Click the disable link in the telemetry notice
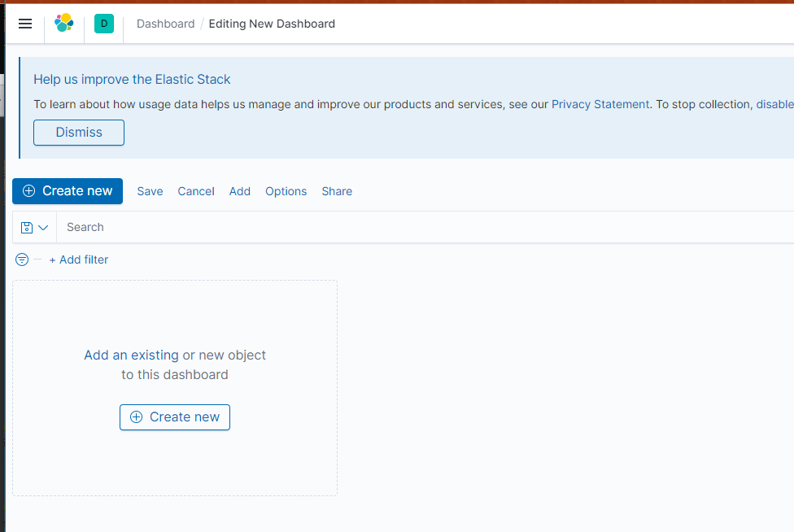 774,104
